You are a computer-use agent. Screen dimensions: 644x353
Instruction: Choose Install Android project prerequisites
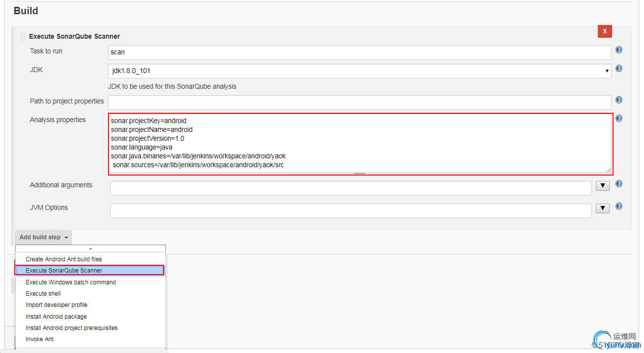click(x=90, y=328)
